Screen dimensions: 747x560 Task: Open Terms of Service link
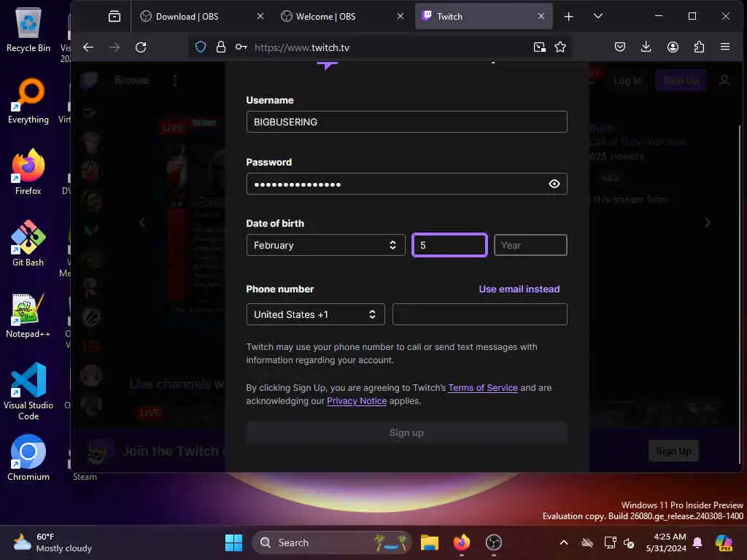[483, 388]
